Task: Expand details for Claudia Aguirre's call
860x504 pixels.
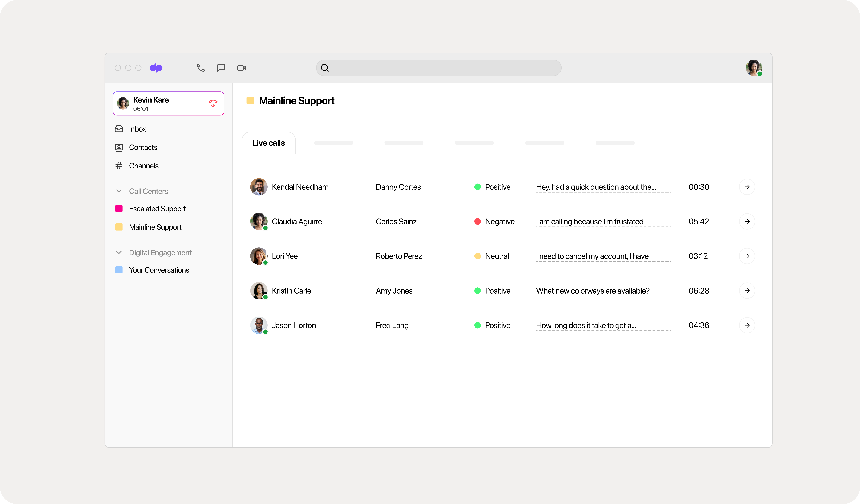Action: pos(747,221)
